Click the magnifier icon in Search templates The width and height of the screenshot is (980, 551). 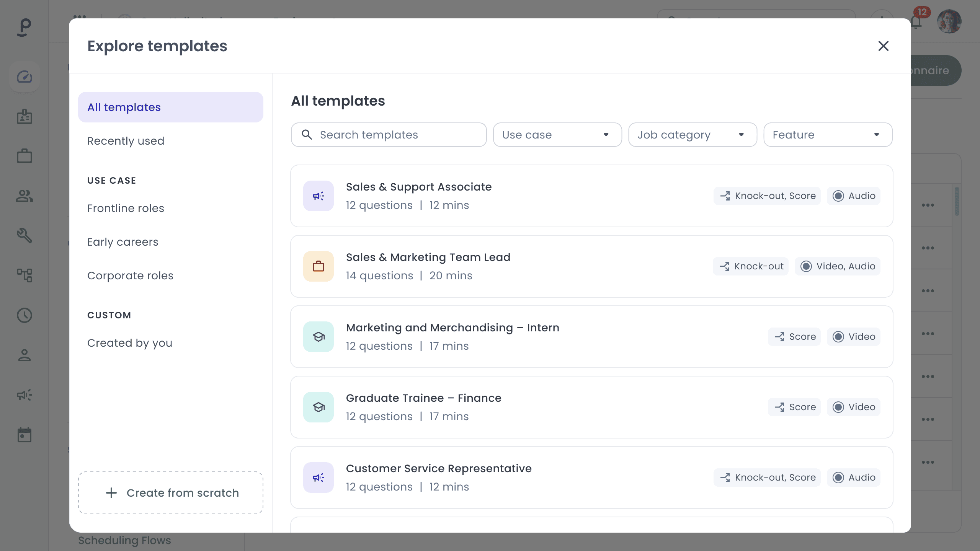(x=307, y=135)
